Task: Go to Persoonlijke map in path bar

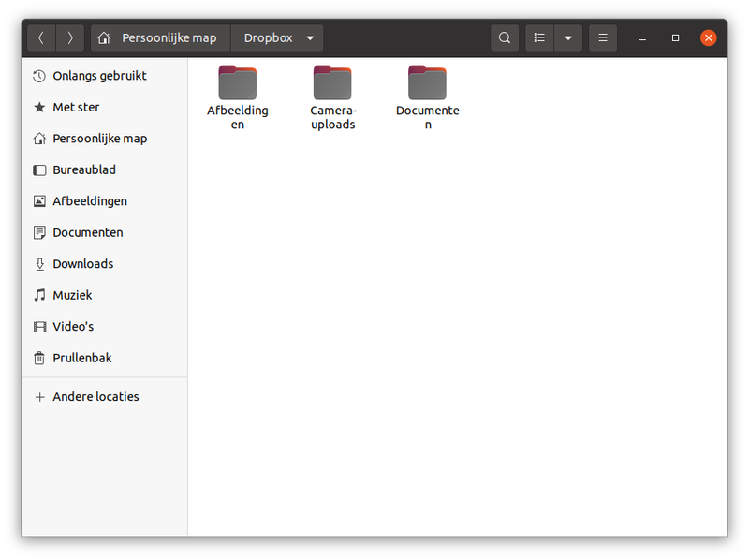Action: pyautogui.click(x=159, y=38)
